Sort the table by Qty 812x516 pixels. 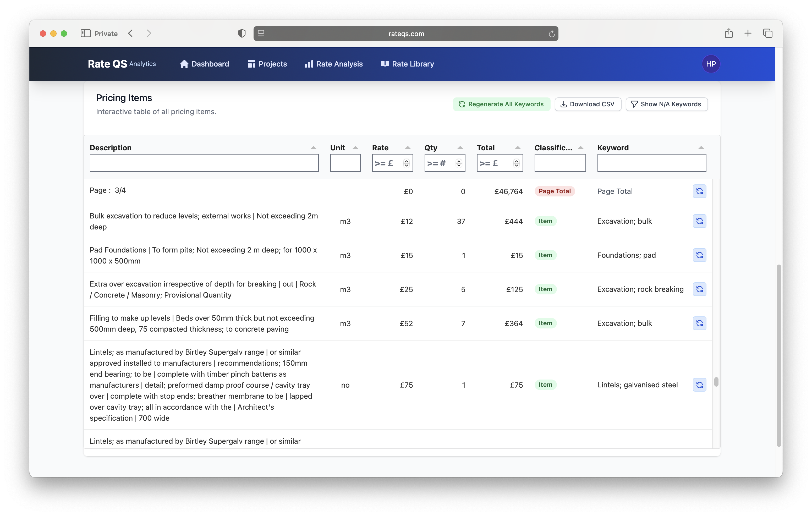click(x=460, y=148)
